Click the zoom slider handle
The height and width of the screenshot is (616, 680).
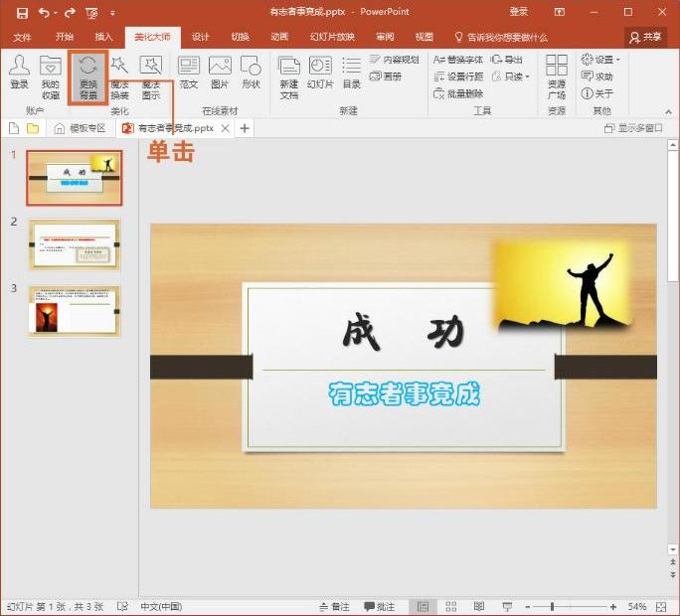552,606
